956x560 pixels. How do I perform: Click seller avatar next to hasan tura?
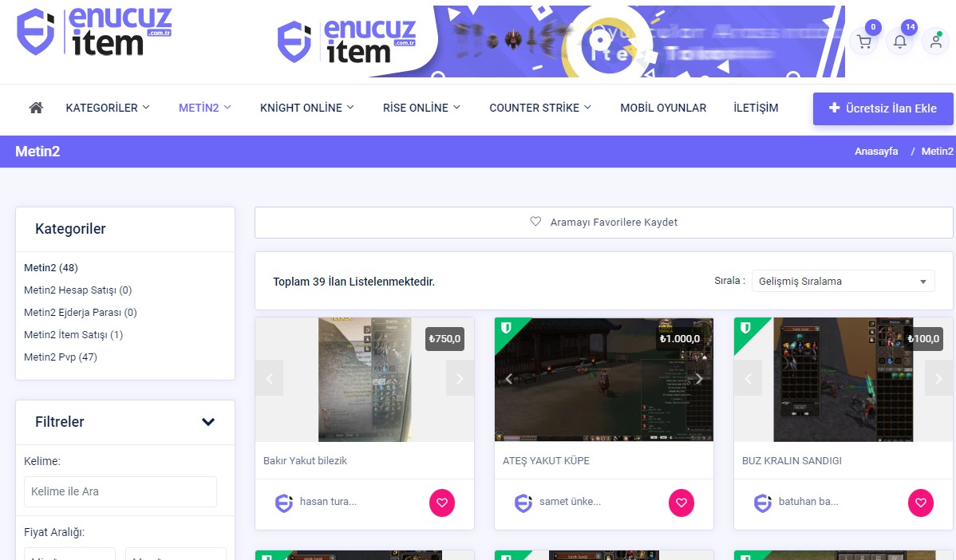(x=284, y=503)
